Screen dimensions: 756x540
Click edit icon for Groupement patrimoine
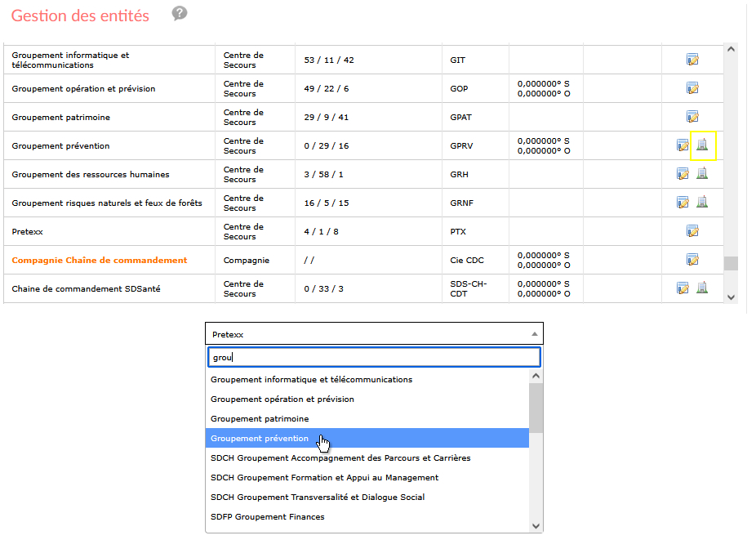[x=692, y=117]
